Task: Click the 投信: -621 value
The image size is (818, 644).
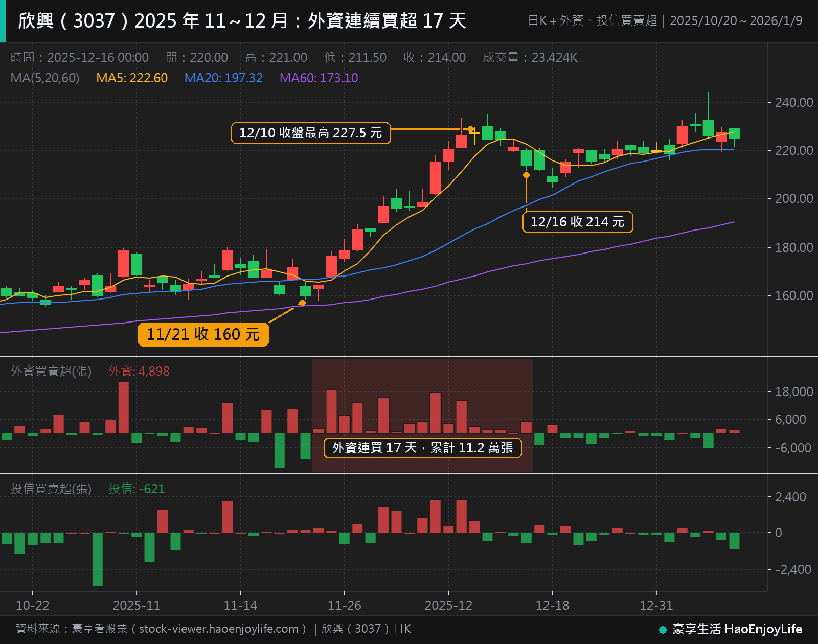Action: 137,489
